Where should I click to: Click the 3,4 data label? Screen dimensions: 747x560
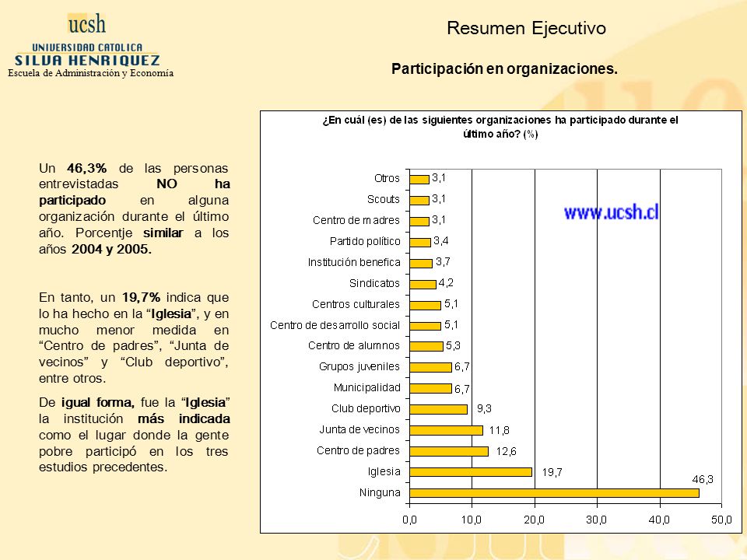pyautogui.click(x=441, y=241)
